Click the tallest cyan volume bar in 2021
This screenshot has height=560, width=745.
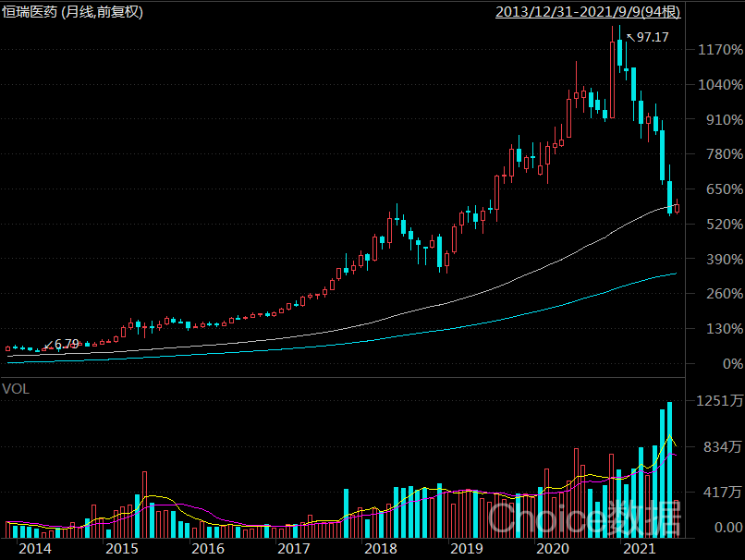click(x=669, y=469)
